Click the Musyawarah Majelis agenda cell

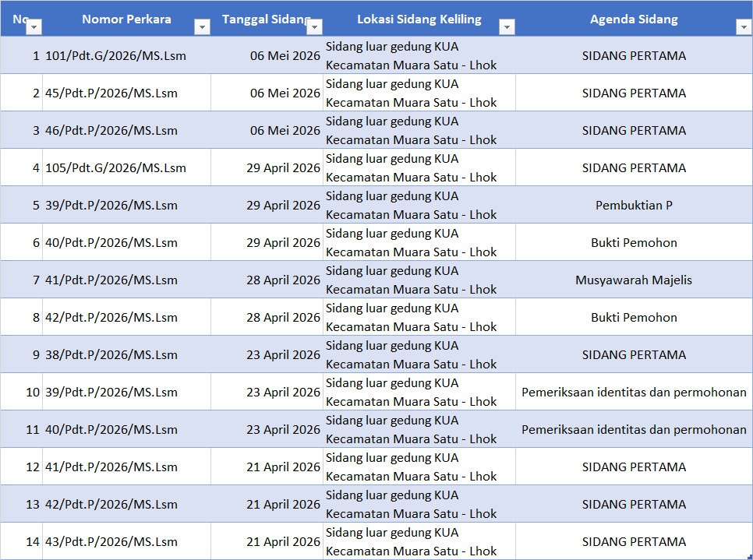coord(633,280)
